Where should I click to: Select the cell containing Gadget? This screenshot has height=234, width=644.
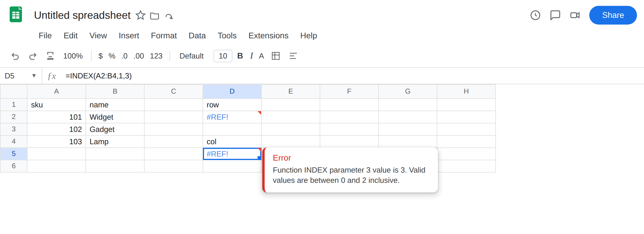pyautogui.click(x=115, y=129)
